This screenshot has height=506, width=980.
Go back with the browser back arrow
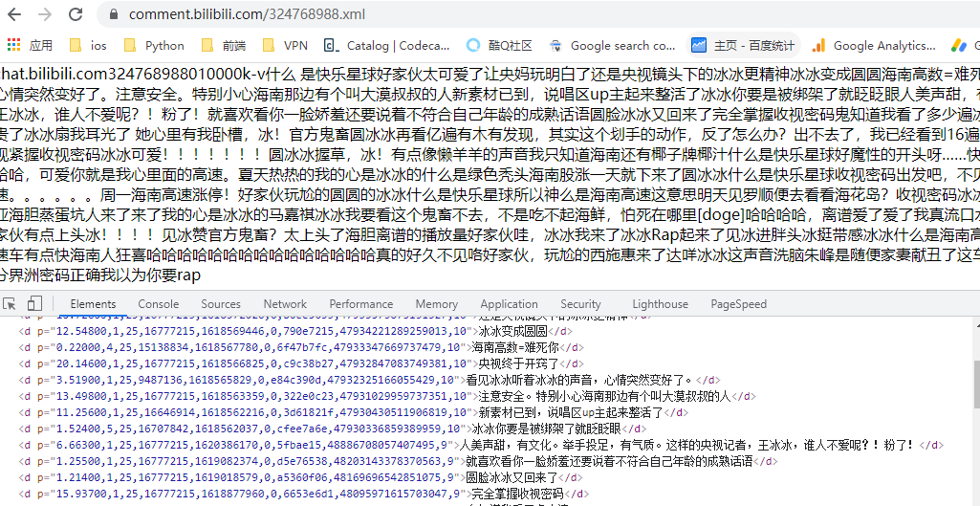pyautogui.click(x=13, y=14)
